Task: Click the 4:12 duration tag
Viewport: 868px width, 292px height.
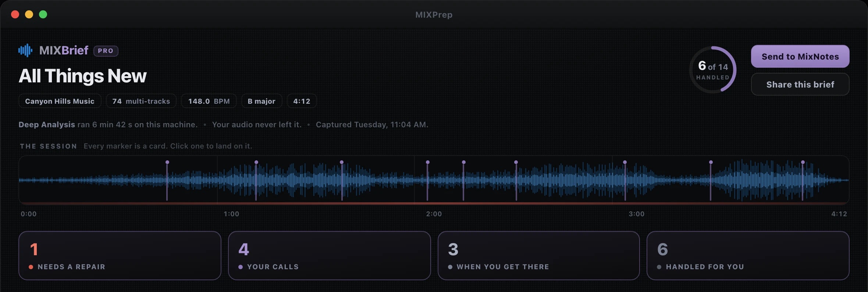Action: tap(302, 101)
